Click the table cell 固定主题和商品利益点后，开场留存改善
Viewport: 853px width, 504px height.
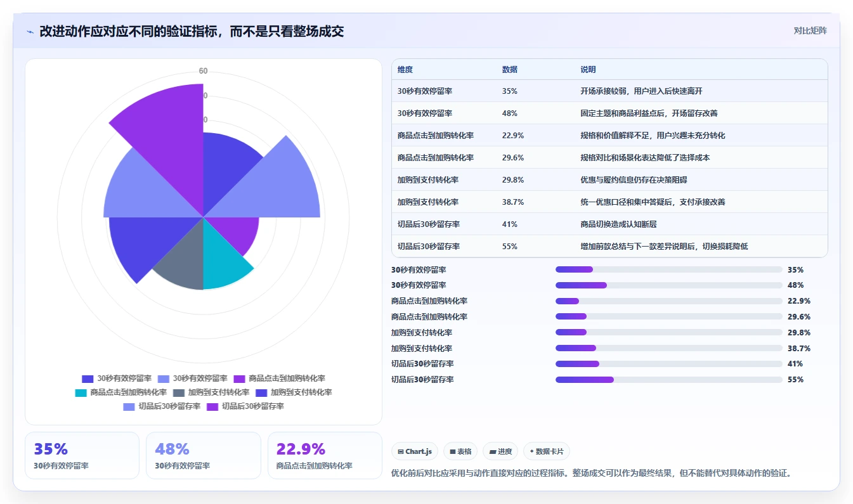pos(649,113)
